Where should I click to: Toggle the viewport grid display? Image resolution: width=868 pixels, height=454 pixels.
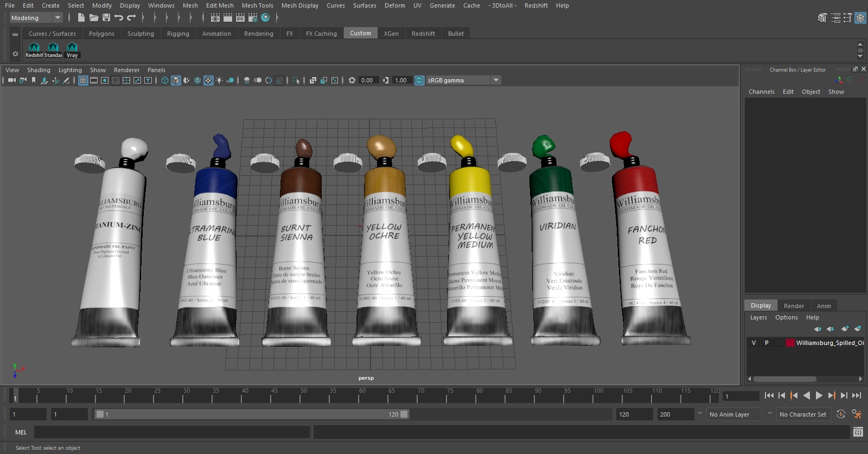83,80
